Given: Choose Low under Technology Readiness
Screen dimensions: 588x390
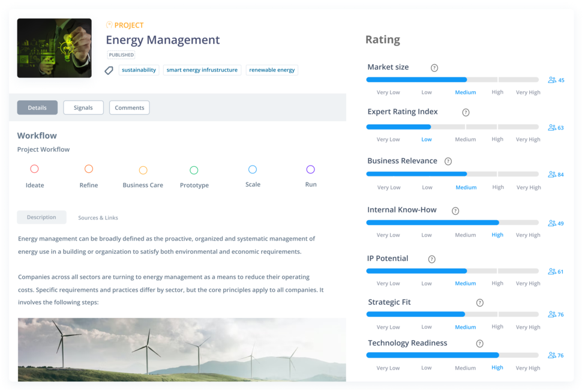Looking at the screenshot, I should coord(427,368).
